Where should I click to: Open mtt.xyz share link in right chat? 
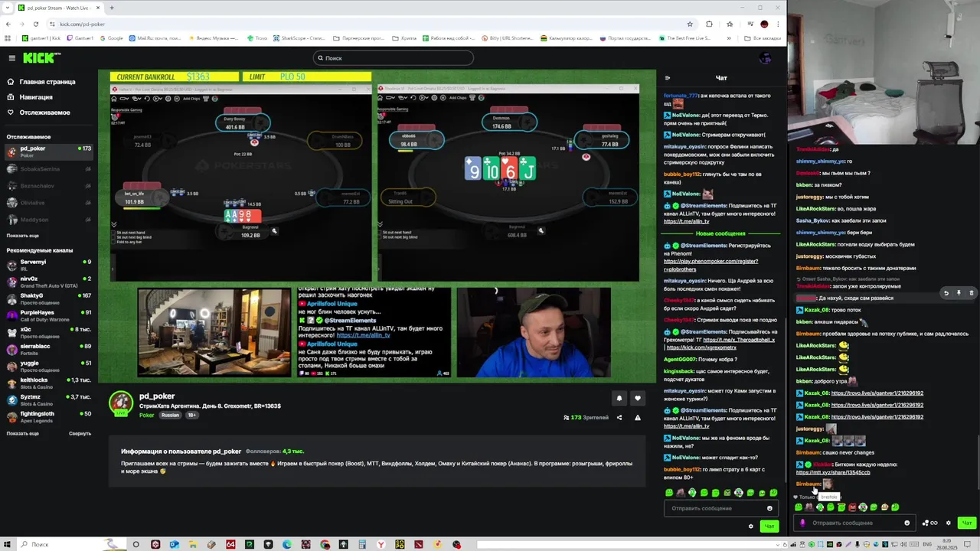click(x=833, y=472)
